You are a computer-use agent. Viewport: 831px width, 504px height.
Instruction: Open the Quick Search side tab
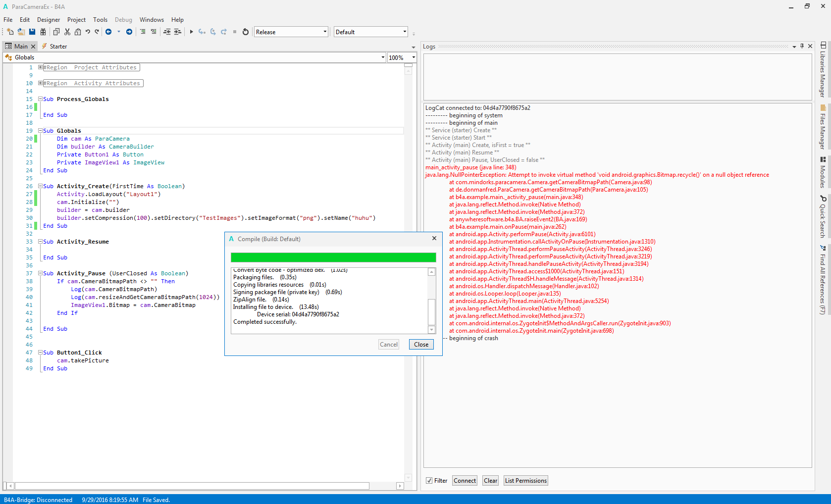tap(823, 217)
